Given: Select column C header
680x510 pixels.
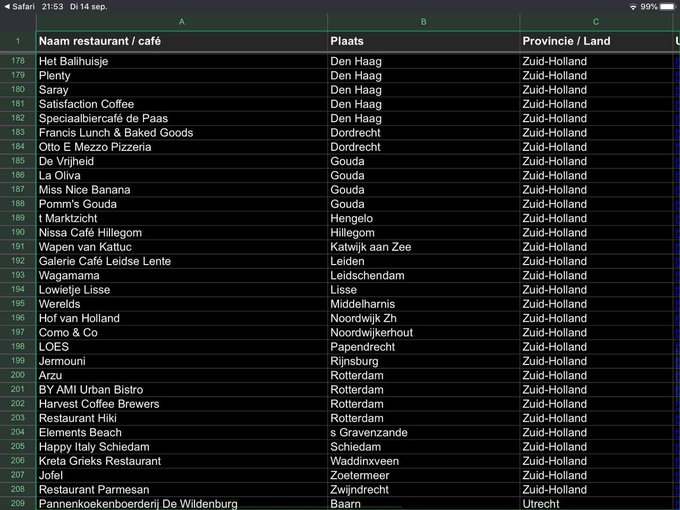Looking at the screenshot, I should (596, 22).
